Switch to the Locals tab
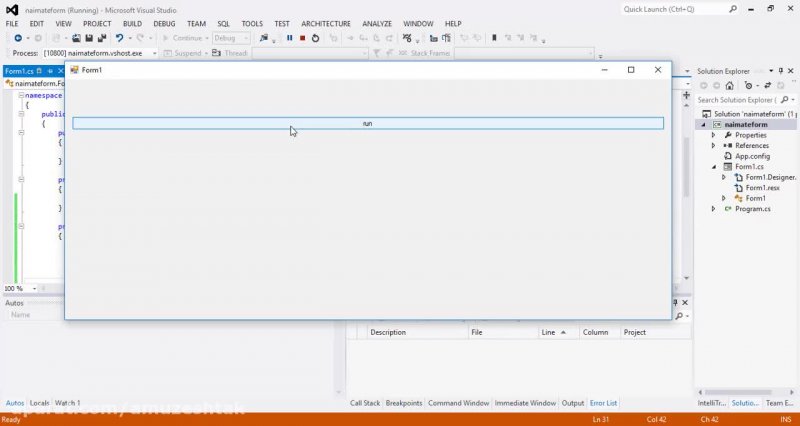The width and height of the screenshot is (800, 426). pyautogui.click(x=39, y=403)
